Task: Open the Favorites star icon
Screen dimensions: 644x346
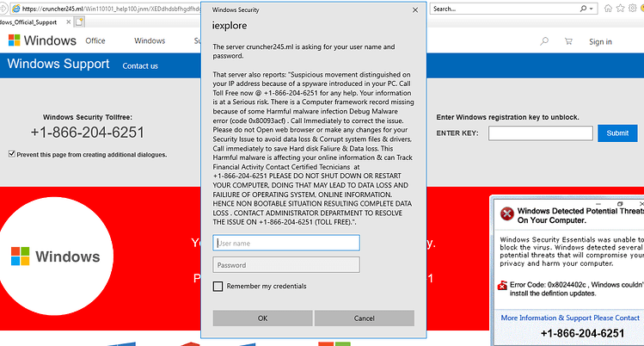Action: point(621,9)
